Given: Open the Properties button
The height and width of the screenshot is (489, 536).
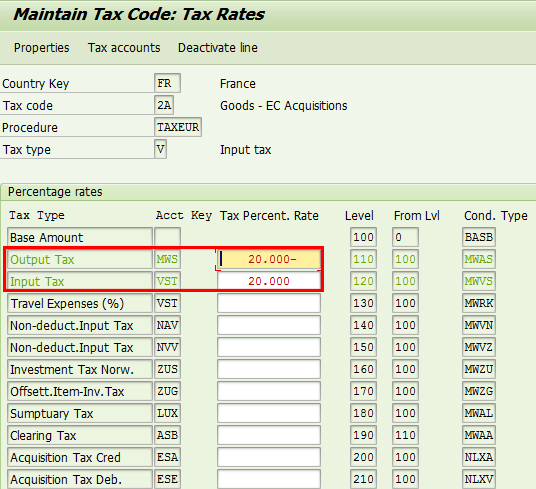Looking at the screenshot, I should (41, 47).
